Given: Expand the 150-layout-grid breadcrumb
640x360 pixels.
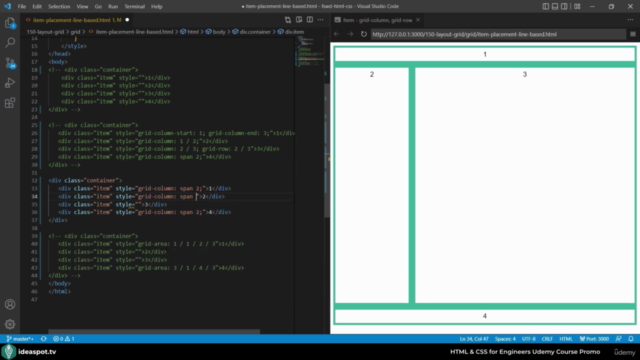Looking at the screenshot, I should (45, 32).
